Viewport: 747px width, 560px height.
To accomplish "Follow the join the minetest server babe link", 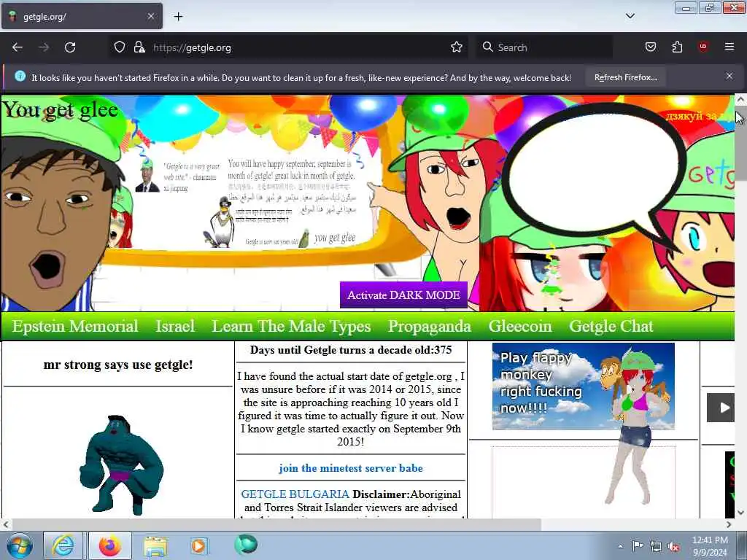I will point(351,468).
